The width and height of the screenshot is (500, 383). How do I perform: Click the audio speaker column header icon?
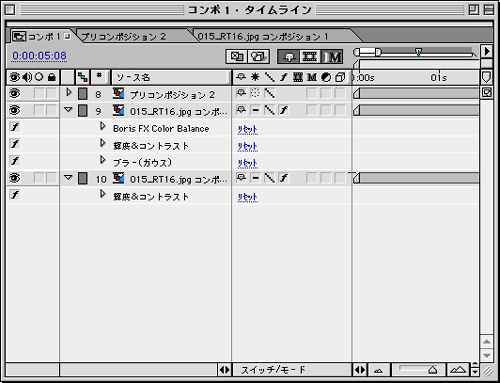pyautogui.click(x=27, y=77)
